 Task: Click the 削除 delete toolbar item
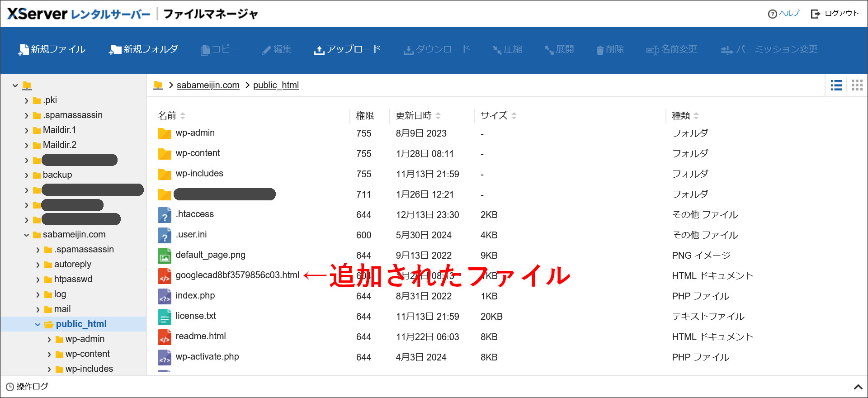610,49
